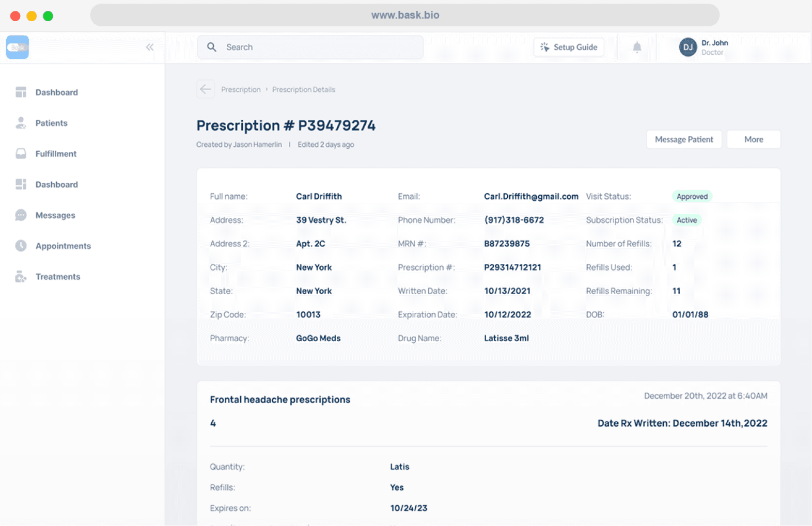The image size is (812, 526).
Task: Open the first Dashboard menu item
Action: tap(56, 92)
